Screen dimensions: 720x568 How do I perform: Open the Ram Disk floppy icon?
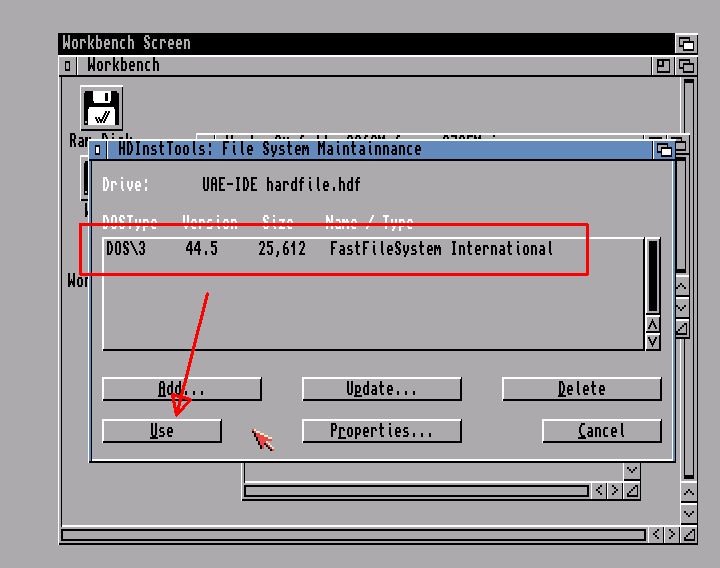(101, 108)
